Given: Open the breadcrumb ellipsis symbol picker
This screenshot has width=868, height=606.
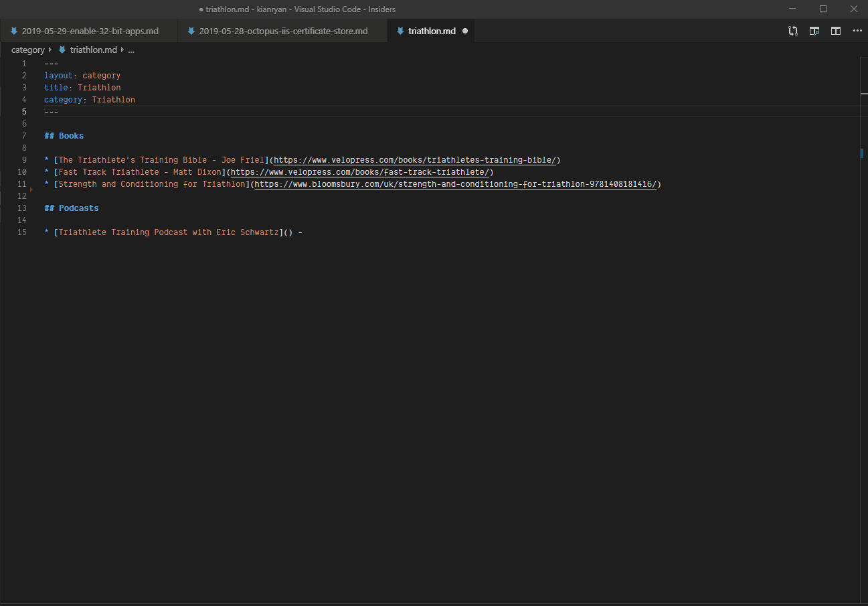Looking at the screenshot, I should [131, 50].
